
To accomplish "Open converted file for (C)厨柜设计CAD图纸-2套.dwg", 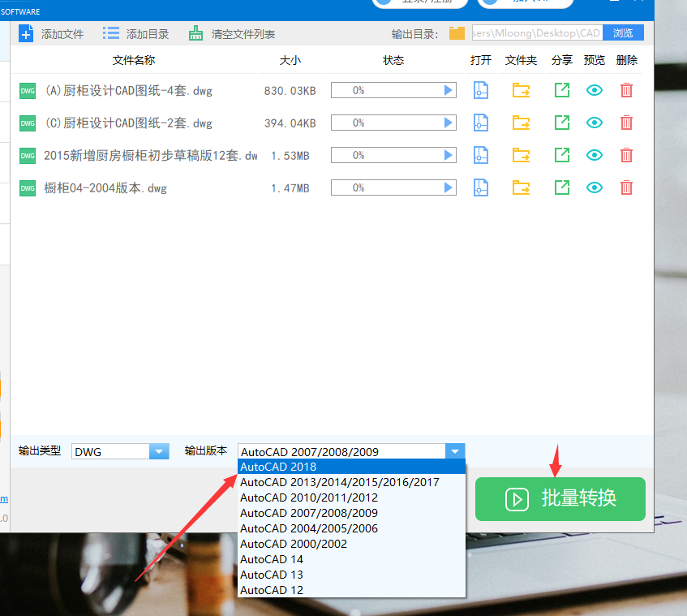I will point(481,123).
